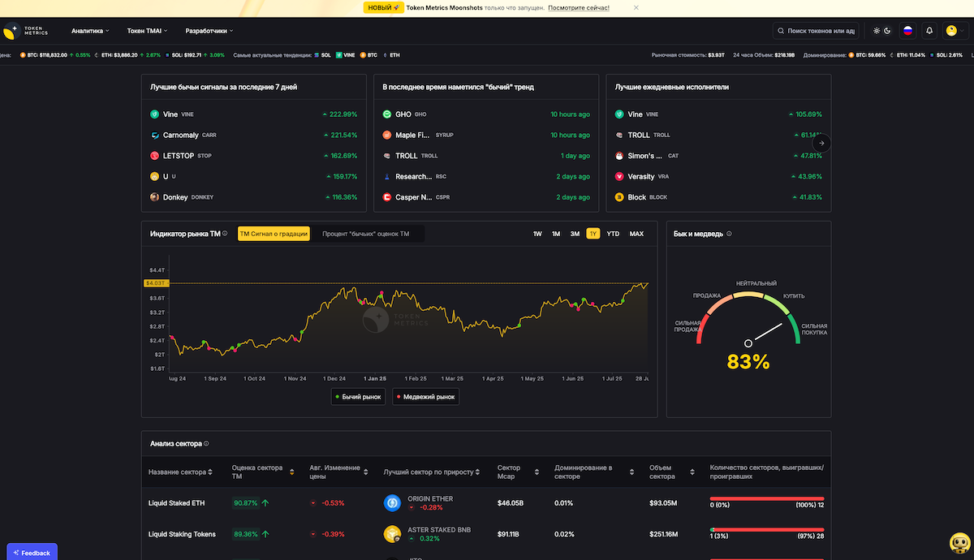Click the 90.87% sector score value
The width and height of the screenshot is (974, 560).
point(246,503)
